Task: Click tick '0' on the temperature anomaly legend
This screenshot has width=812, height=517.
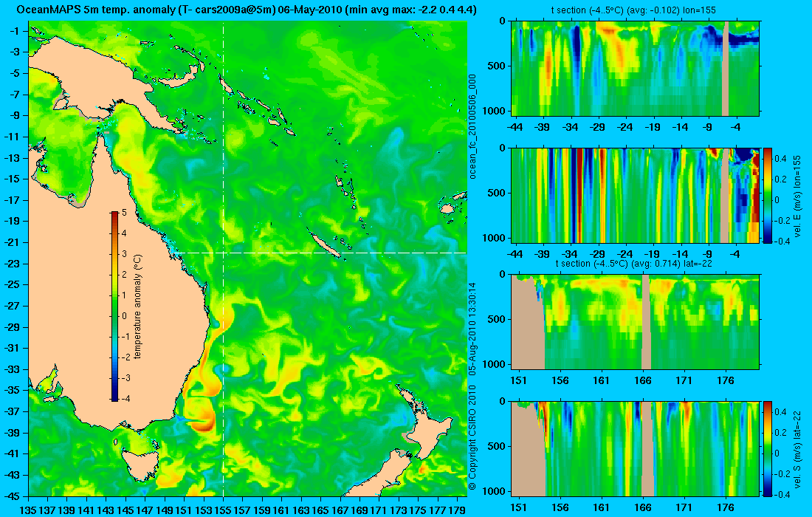Action: tap(124, 316)
